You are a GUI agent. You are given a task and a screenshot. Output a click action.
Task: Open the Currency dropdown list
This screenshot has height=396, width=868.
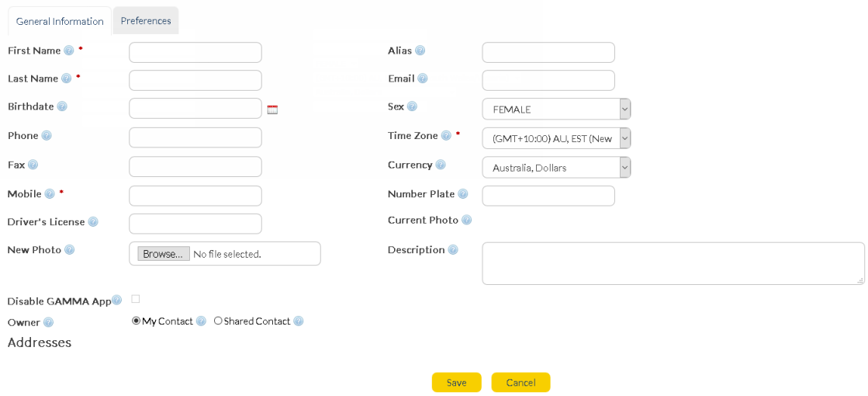556,168
